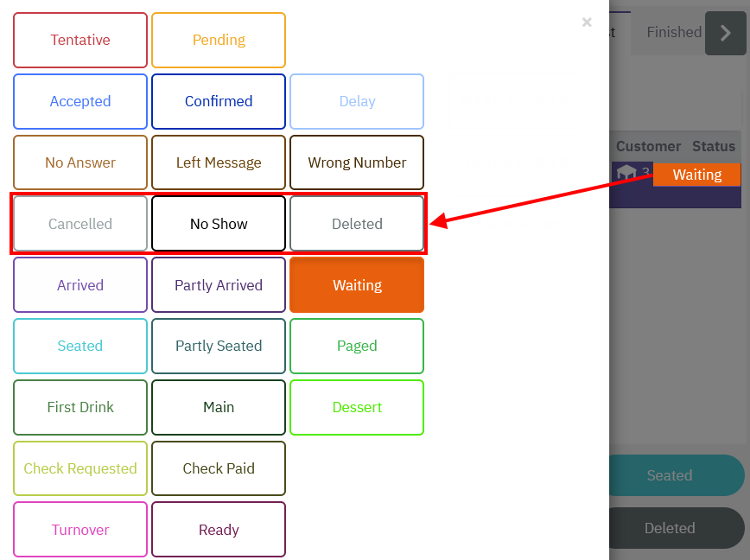Close the status picker with the X icon
The image size is (750, 560).
pyautogui.click(x=587, y=22)
